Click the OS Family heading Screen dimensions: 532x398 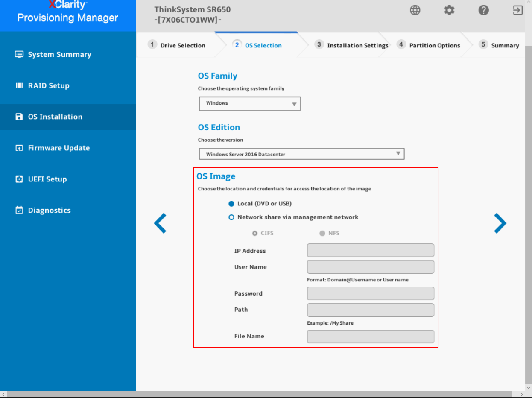pyautogui.click(x=217, y=76)
